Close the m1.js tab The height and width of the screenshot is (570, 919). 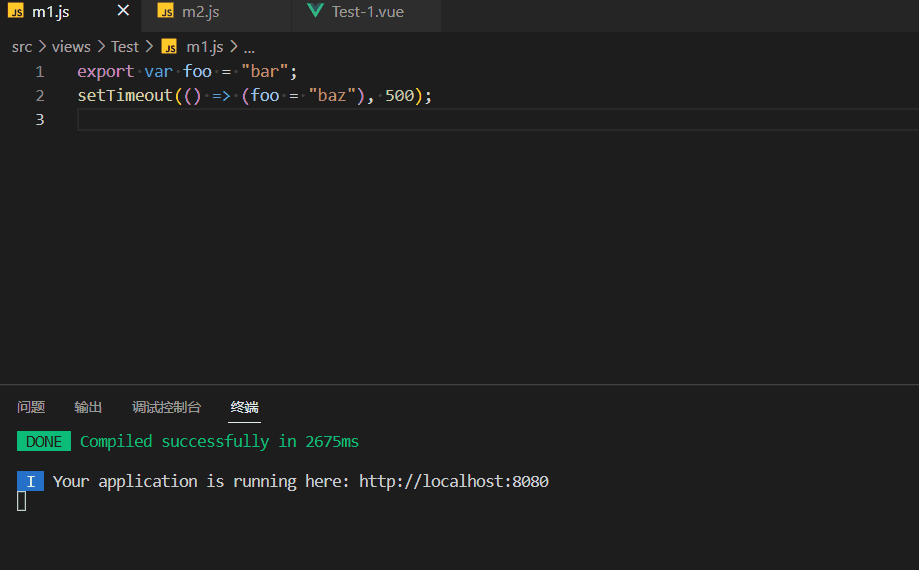pyautogui.click(x=123, y=11)
